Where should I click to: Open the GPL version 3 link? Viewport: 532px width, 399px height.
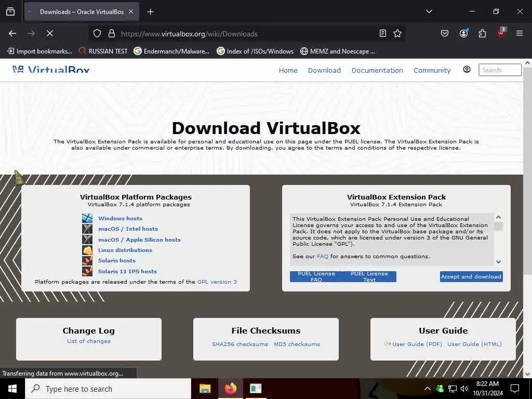coord(217,282)
